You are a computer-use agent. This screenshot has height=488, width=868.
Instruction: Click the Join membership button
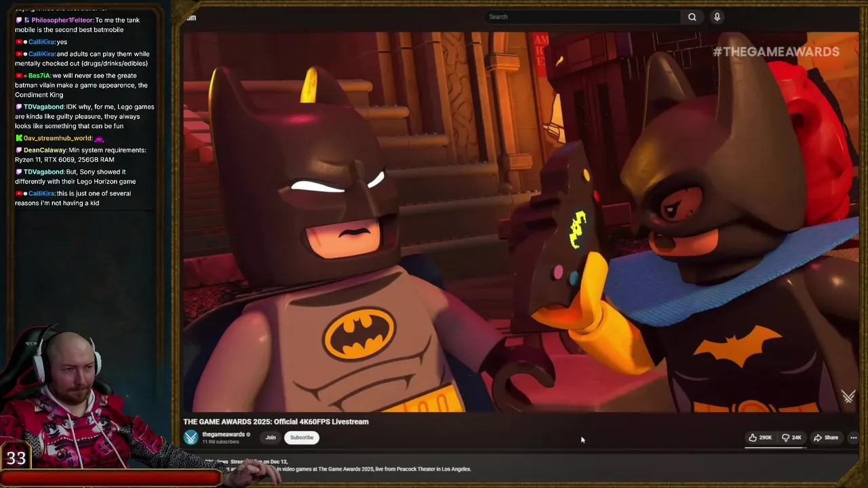(271, 438)
